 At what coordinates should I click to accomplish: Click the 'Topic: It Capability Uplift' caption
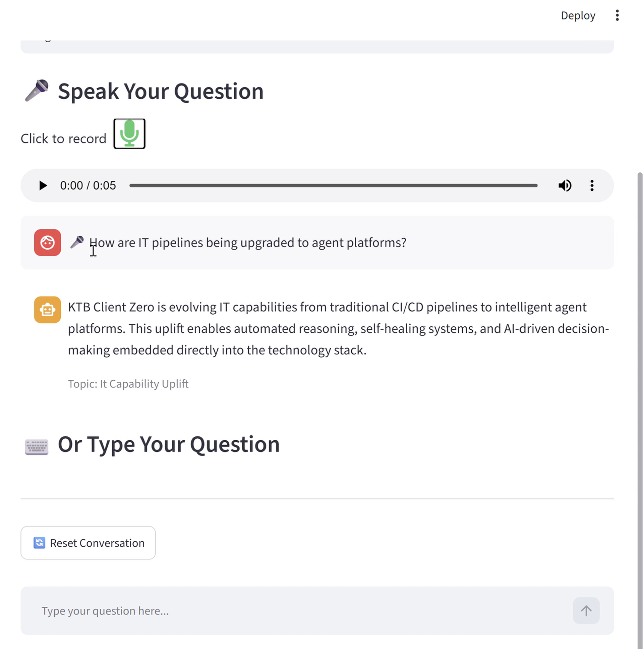click(x=128, y=384)
